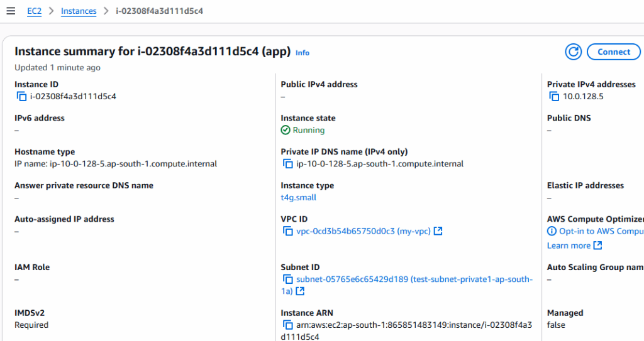Click the 'Answer private resource DNS name' label

pyautogui.click(x=84, y=185)
